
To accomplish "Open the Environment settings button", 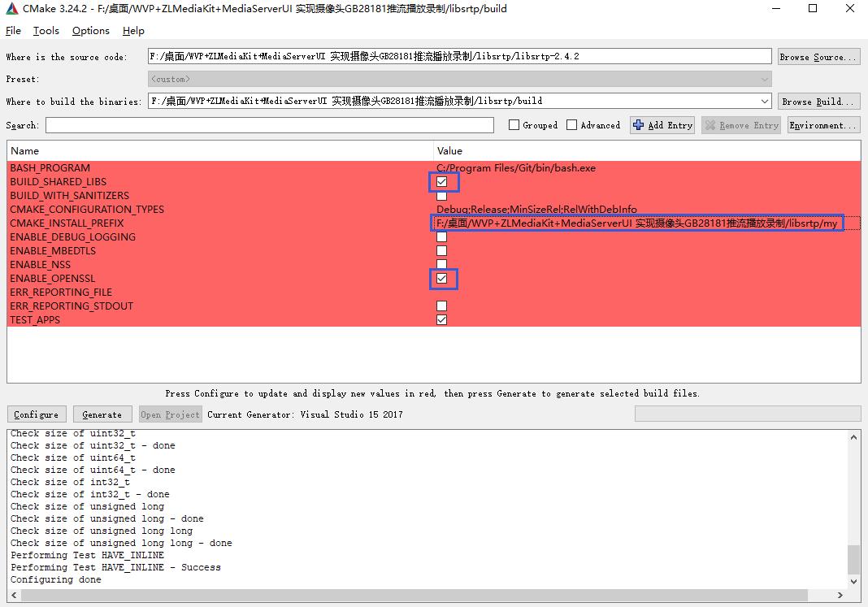I will pyautogui.click(x=822, y=125).
